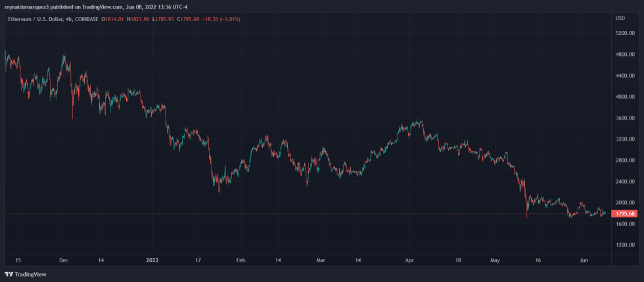The image size is (644, 282).
Task: Click the Mar date axis label
Action: click(321, 260)
